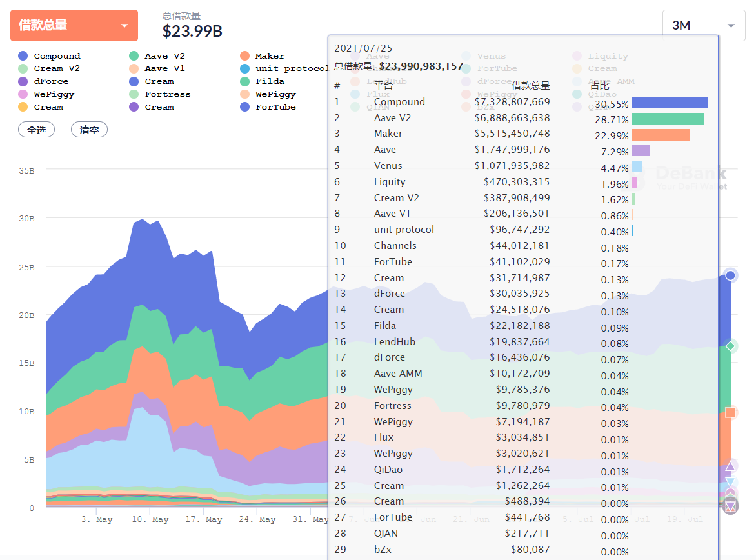The image size is (756, 560).
Task: Click the QiDao row name in tooltip
Action: pyautogui.click(x=388, y=469)
